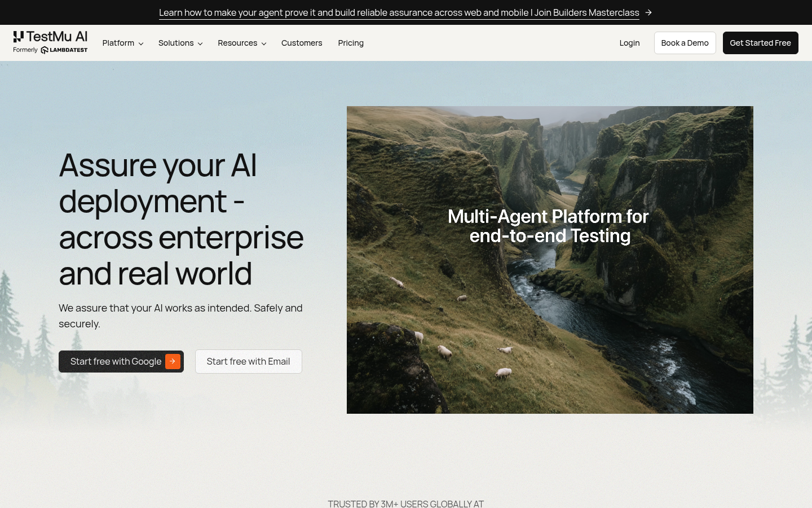This screenshot has height=508, width=812.
Task: Open the Builders Masterclass banner link
Action: click(x=399, y=12)
